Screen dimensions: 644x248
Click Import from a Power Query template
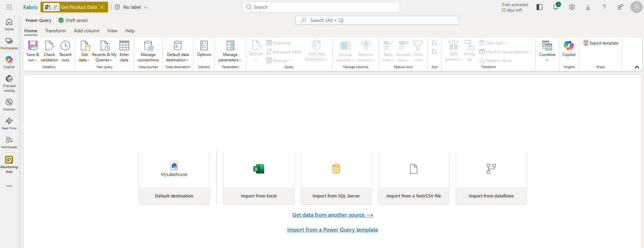[332, 230]
